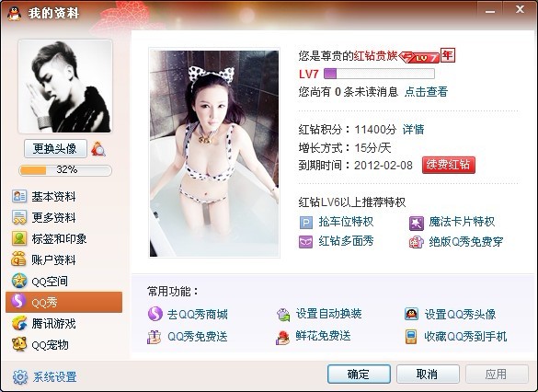Click the 设置自动换装 shirt icon

tap(283, 314)
